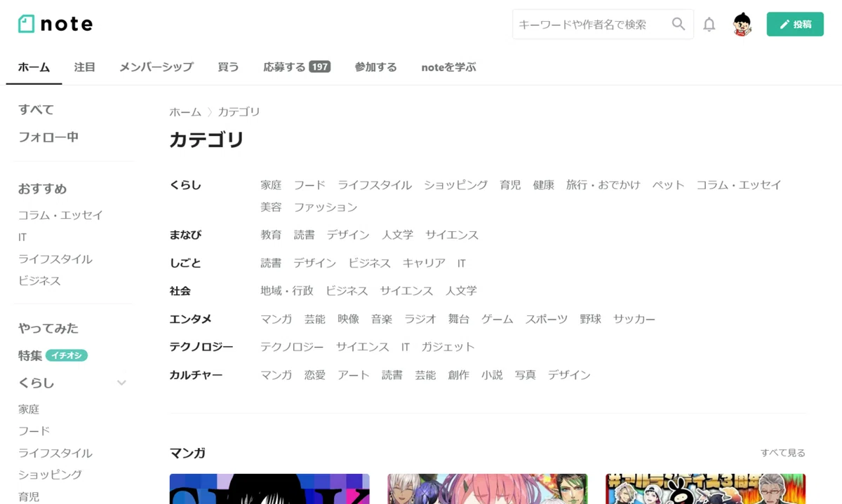Switch to the 注目 tab
The height and width of the screenshot is (504, 842).
[85, 67]
